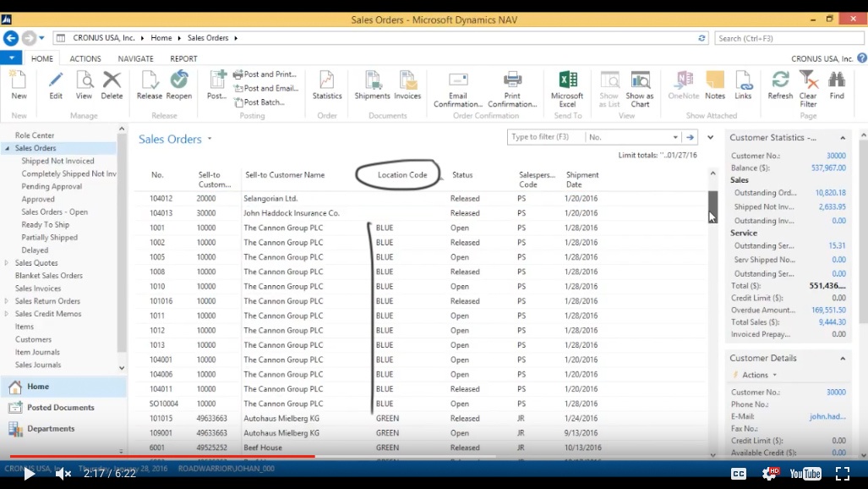This screenshot has height=489, width=868.
Task: Switch to the REPORT ribbon tab
Action: click(x=183, y=58)
